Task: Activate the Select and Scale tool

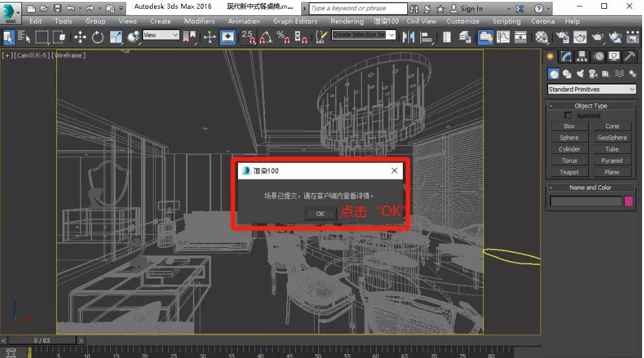Action: pyautogui.click(x=116, y=38)
